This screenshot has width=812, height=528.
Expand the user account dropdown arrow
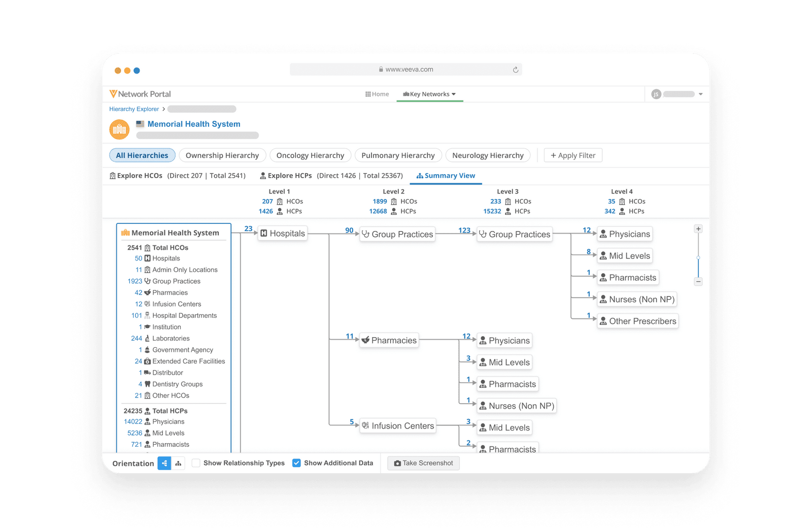[701, 94]
